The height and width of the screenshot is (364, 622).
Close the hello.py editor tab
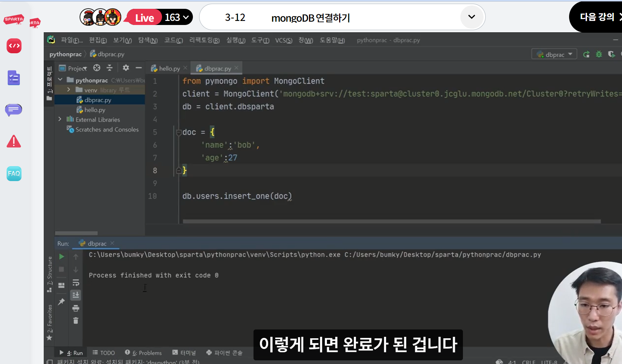click(x=185, y=68)
